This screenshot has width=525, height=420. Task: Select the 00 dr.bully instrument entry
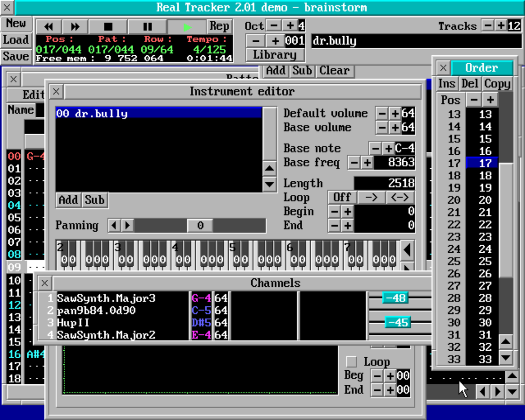[x=158, y=113]
